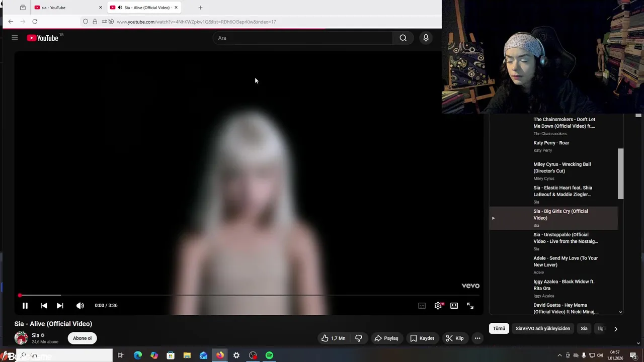Toggle subtitles/captions button
Viewport: 644px width, 362px height.
pos(422,306)
